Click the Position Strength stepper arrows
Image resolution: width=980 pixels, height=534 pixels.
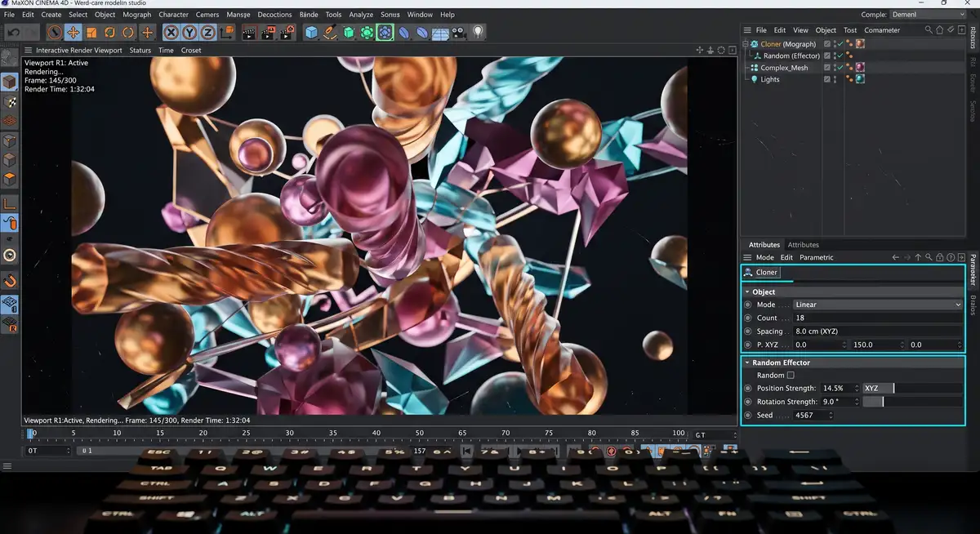(x=857, y=389)
